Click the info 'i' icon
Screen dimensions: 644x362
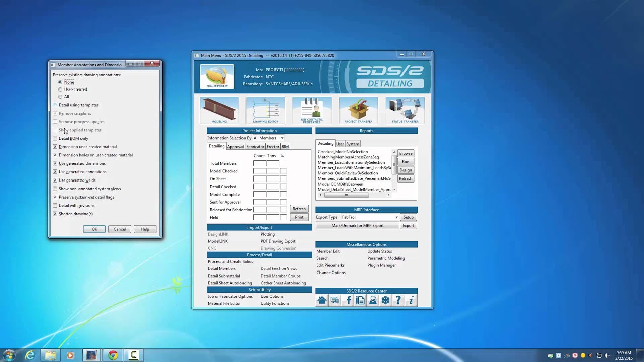411,300
